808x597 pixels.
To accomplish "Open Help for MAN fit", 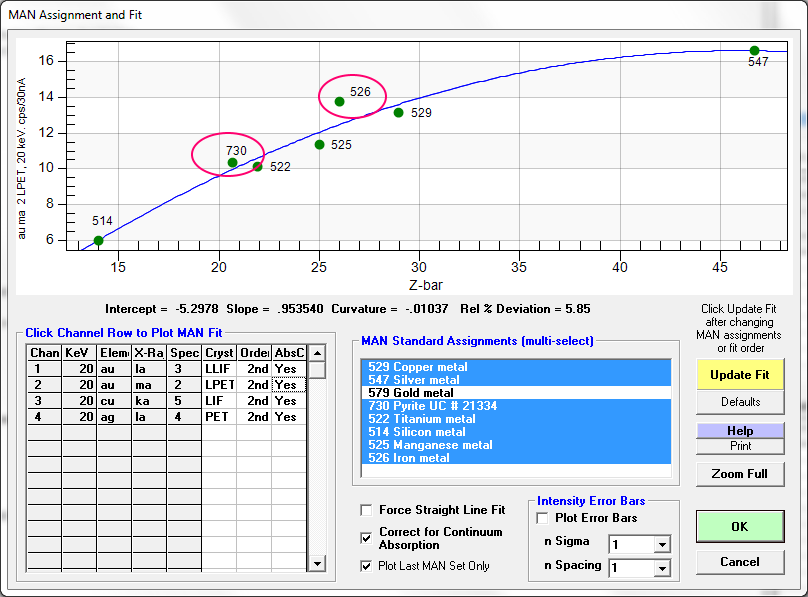I will [x=739, y=430].
